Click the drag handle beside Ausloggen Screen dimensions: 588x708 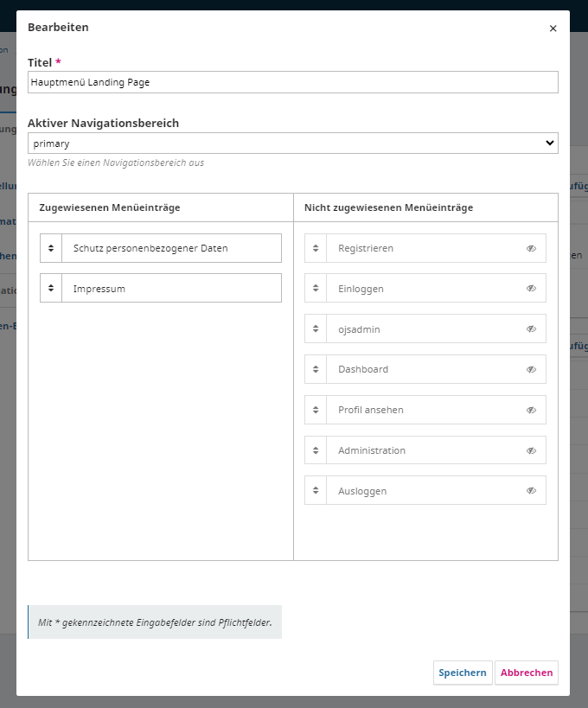(x=316, y=491)
